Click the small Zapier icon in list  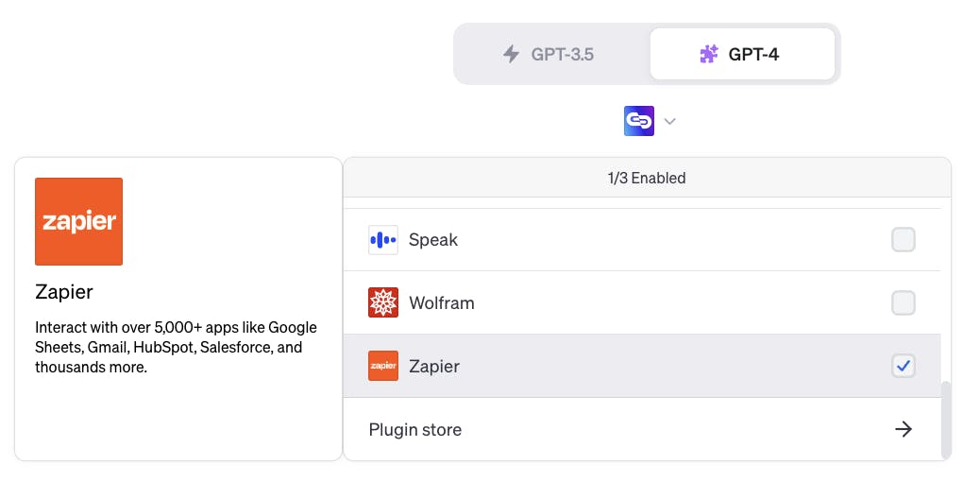383,366
